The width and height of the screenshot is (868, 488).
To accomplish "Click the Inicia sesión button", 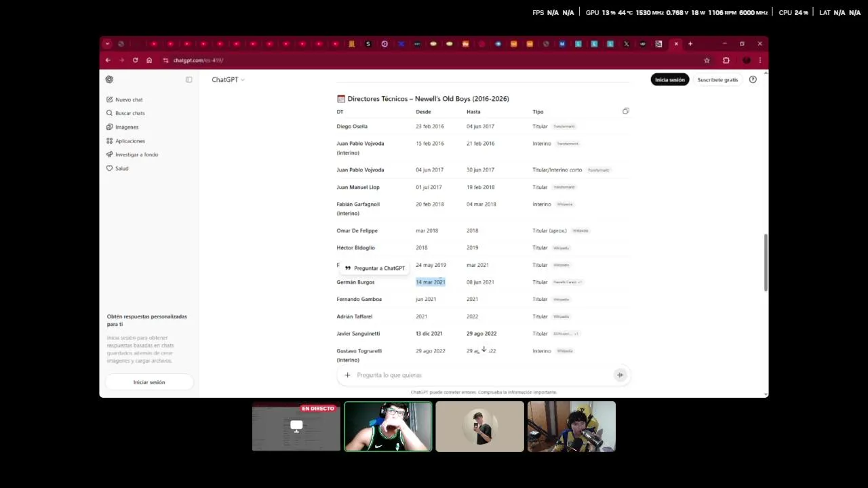I will pyautogui.click(x=669, y=80).
